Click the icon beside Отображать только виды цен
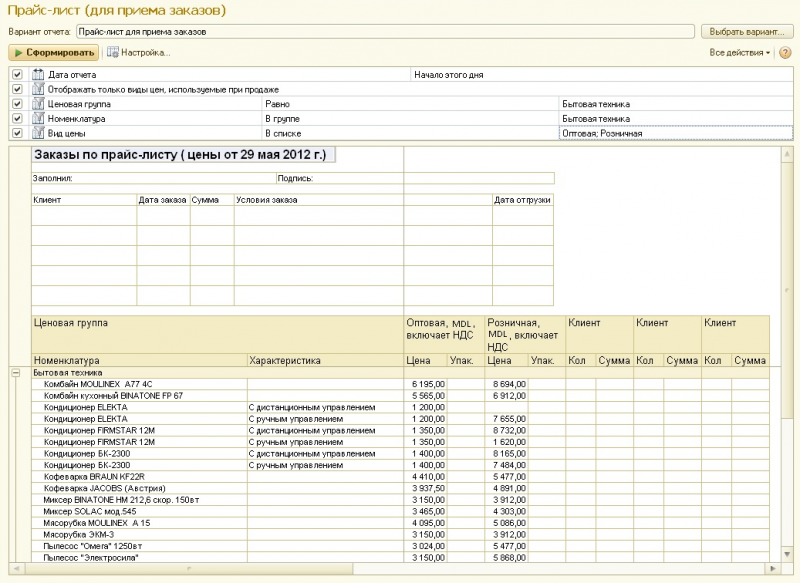The width and height of the screenshot is (800, 583). 39,89
